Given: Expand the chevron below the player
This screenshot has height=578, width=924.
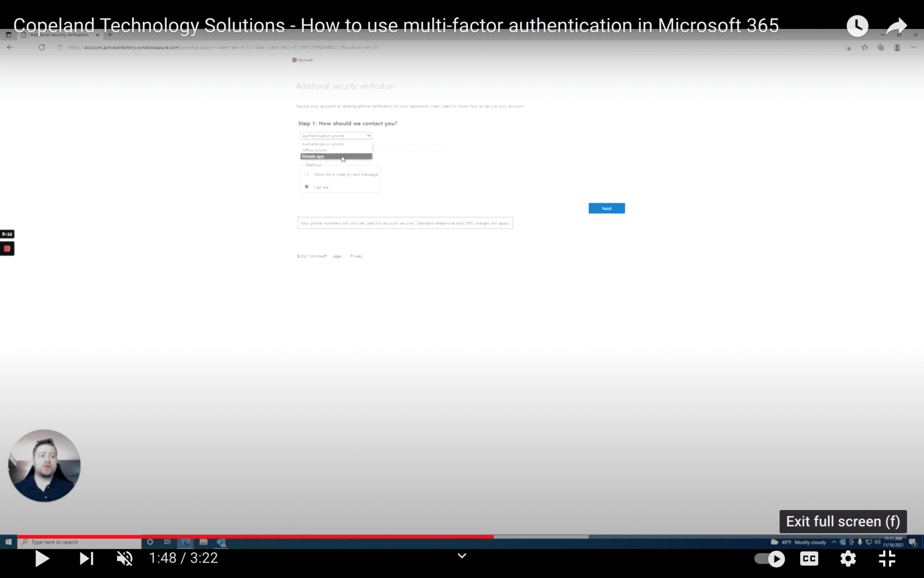Looking at the screenshot, I should pos(462,556).
